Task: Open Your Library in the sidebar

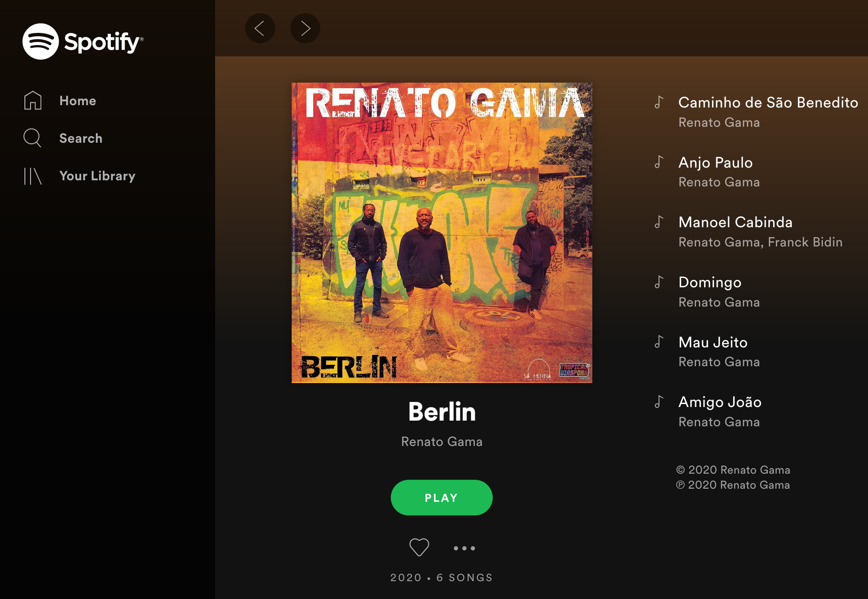Action: click(x=97, y=176)
